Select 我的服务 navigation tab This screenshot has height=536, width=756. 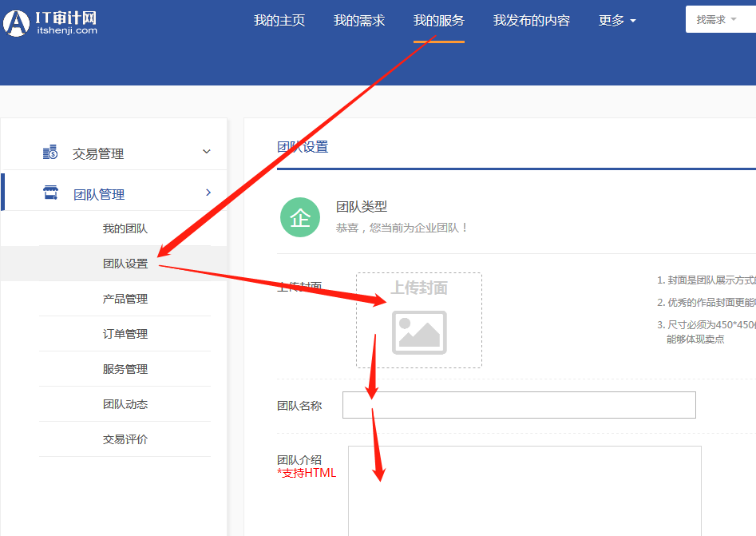(439, 21)
